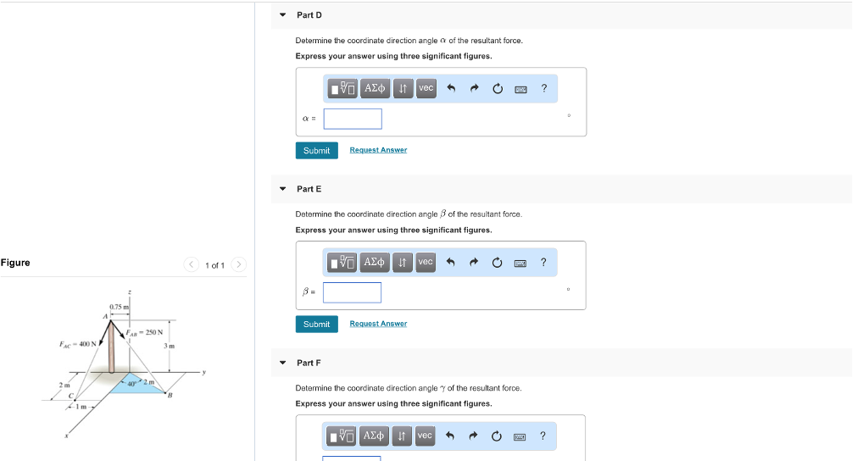Click the vec button in Part D toolbar
The width and height of the screenshot is (868, 461).
[426, 88]
